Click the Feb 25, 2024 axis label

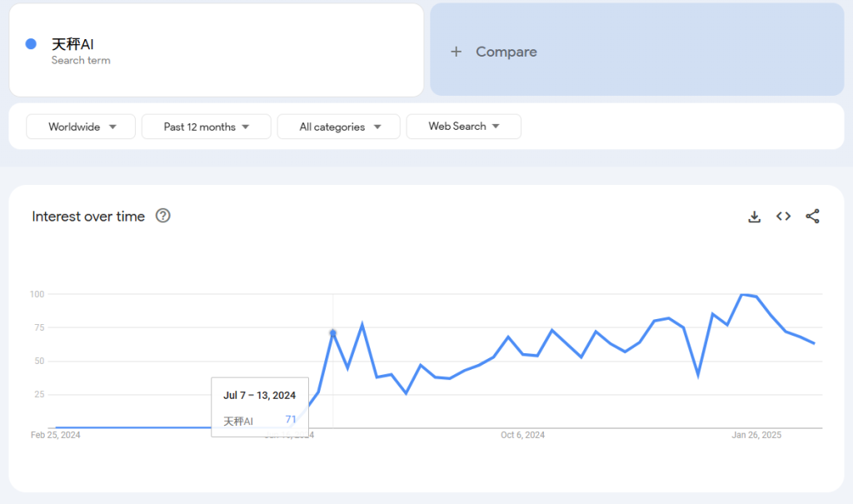pos(56,435)
